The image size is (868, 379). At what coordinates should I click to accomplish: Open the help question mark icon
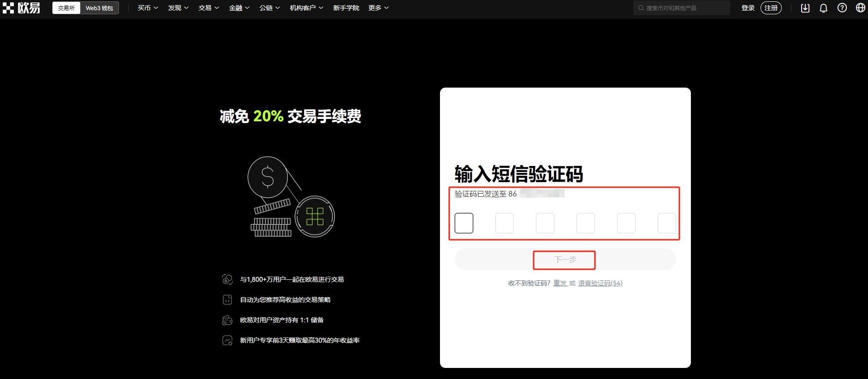[x=842, y=8]
